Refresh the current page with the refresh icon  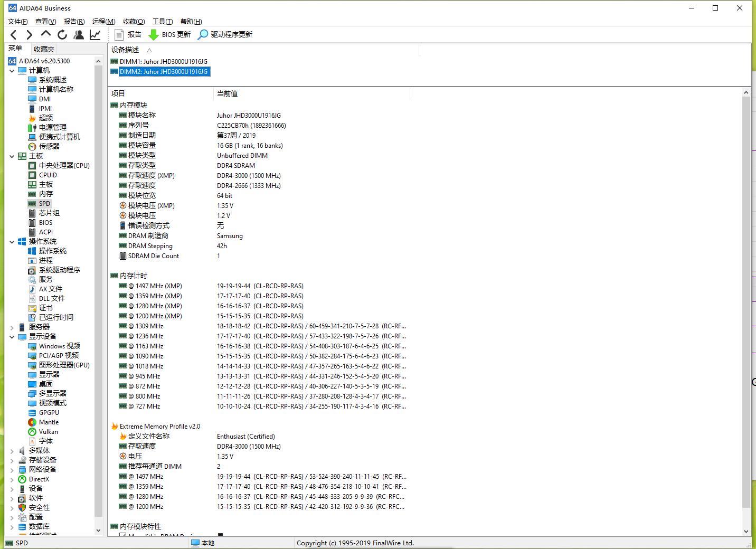[x=62, y=35]
